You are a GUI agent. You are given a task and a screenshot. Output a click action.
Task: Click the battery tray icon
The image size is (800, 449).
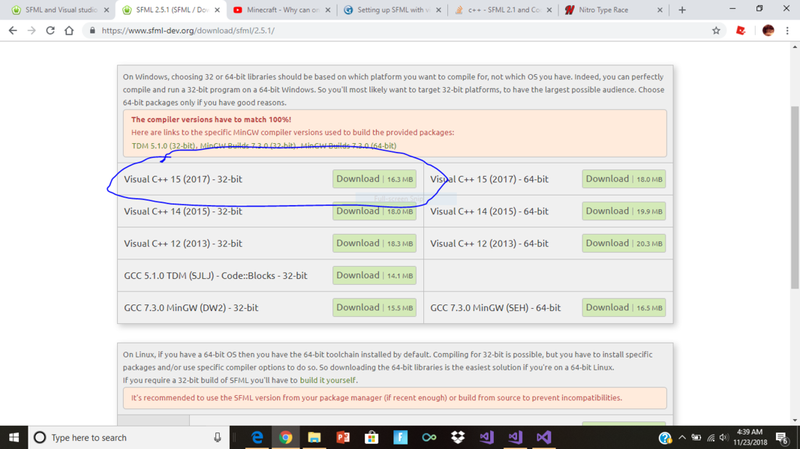click(x=696, y=438)
